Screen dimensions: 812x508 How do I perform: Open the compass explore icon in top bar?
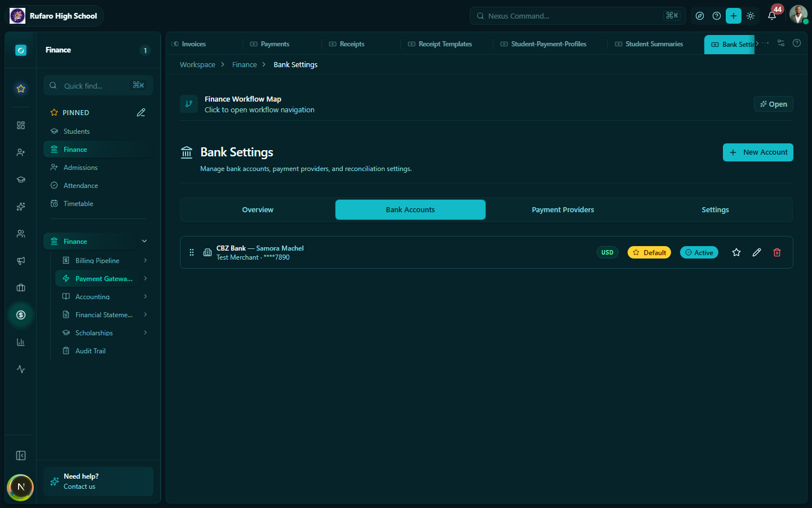[700, 16]
